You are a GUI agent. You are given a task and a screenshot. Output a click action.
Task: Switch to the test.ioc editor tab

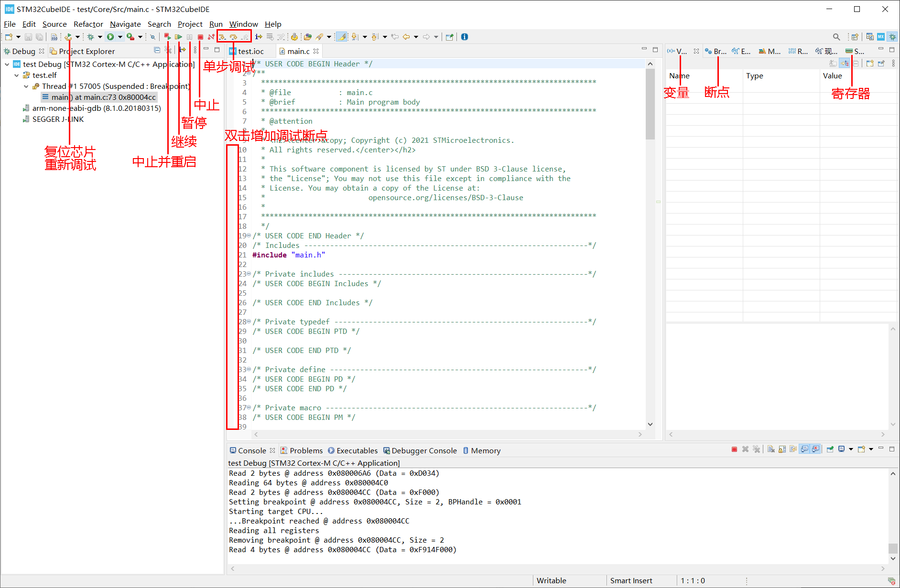pos(247,51)
